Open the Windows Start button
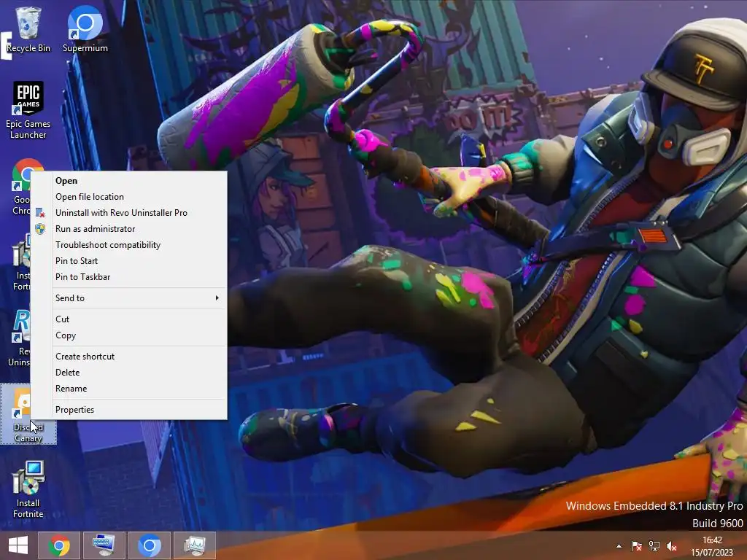Viewport: 747px width, 560px height. click(18, 545)
